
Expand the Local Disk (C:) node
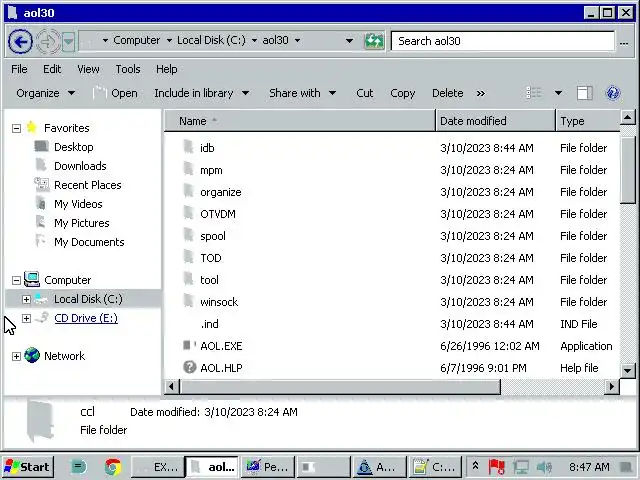coord(26,300)
